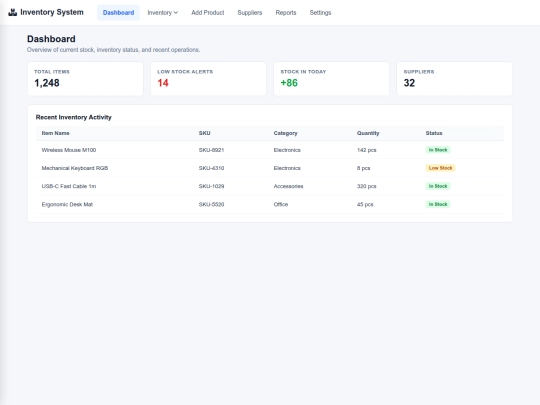Open Settings from the navbar
The height and width of the screenshot is (405, 540).
coord(320,13)
